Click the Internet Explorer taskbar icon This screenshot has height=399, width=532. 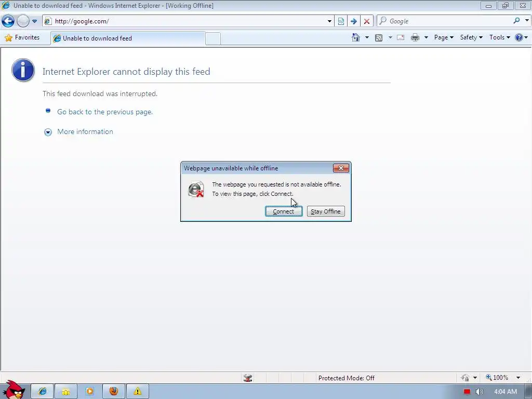[x=43, y=392]
